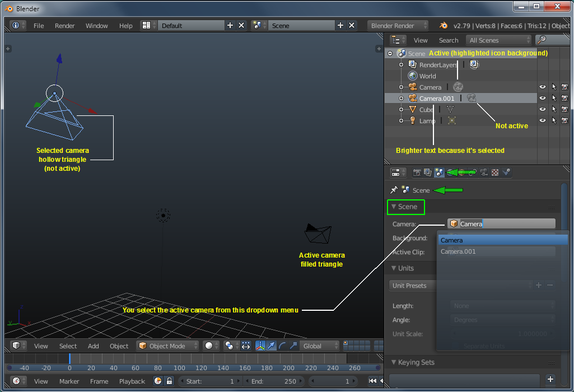Open the Properties editor type selector icon
The image size is (574, 392).
398,172
